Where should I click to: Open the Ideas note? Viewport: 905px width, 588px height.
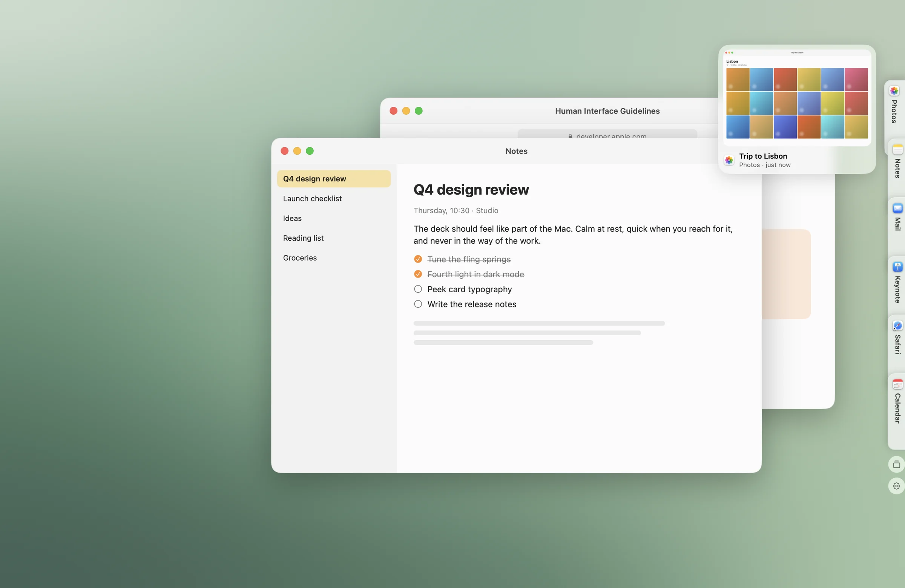click(333, 218)
